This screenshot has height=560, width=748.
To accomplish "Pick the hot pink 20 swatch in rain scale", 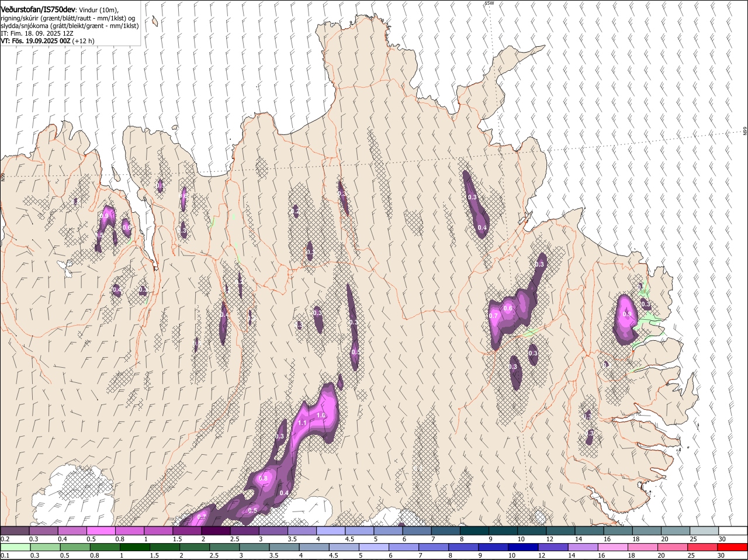I will 673,547.
